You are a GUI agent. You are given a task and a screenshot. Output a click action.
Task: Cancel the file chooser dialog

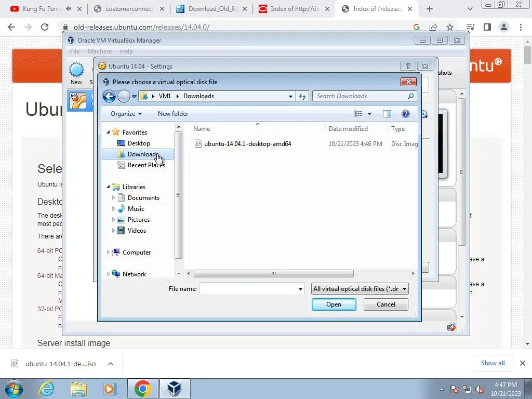pyautogui.click(x=386, y=304)
